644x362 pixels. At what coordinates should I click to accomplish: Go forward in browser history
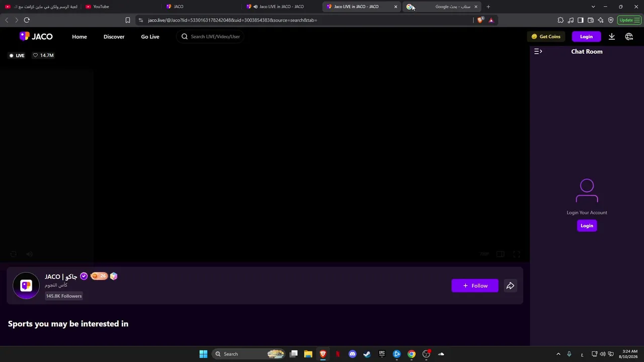click(16, 20)
